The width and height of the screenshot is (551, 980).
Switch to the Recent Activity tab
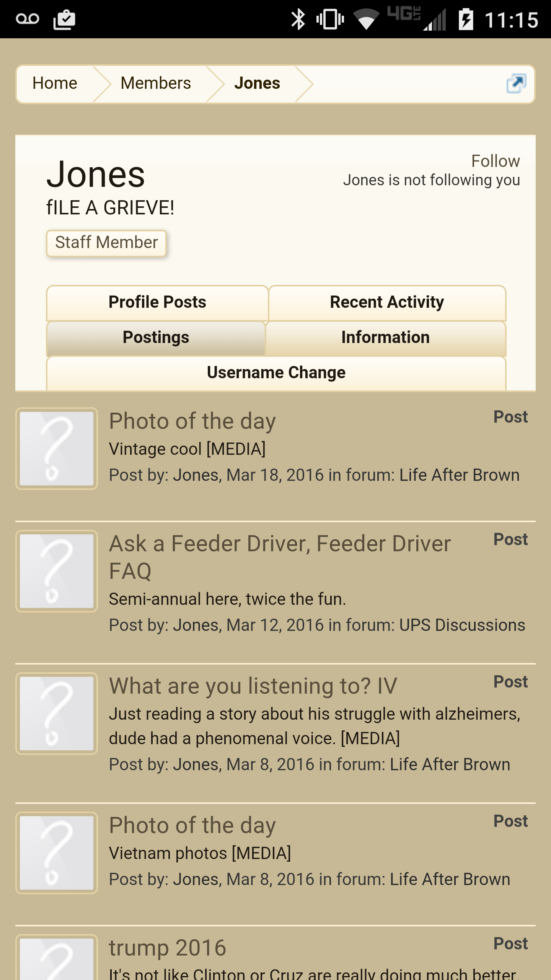click(x=387, y=302)
